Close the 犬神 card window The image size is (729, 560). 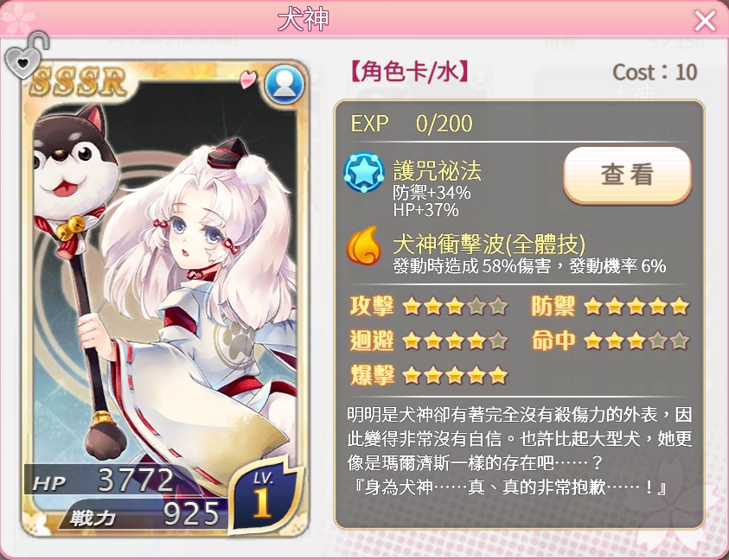pos(705,21)
